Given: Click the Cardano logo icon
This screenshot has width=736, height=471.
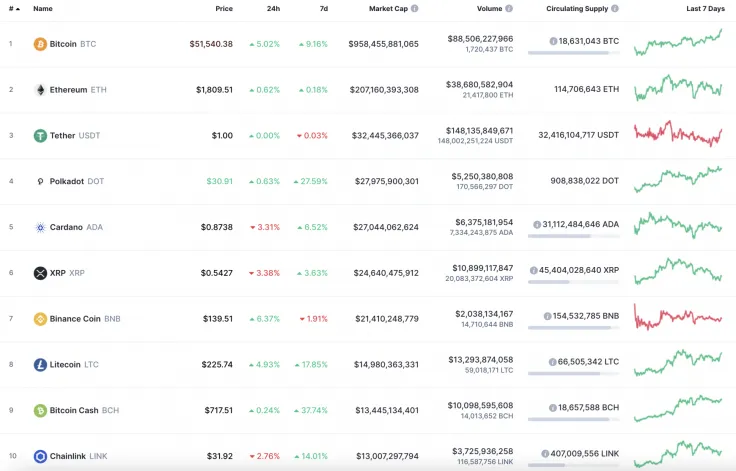Looking at the screenshot, I should pos(40,227).
